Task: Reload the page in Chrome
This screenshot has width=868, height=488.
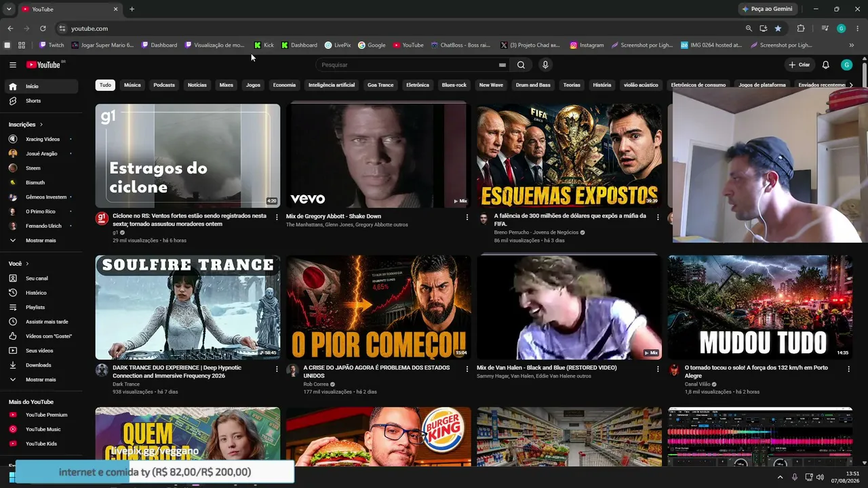Action: [43, 28]
